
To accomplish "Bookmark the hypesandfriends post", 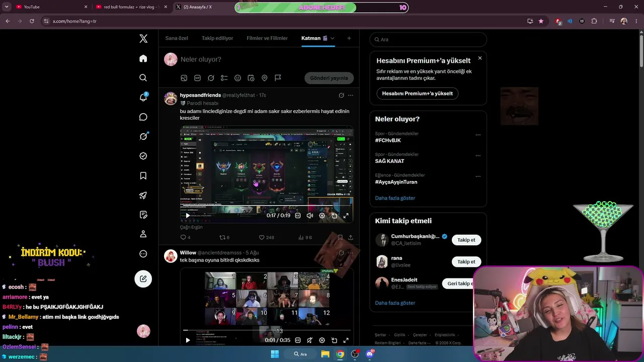I will (340, 237).
